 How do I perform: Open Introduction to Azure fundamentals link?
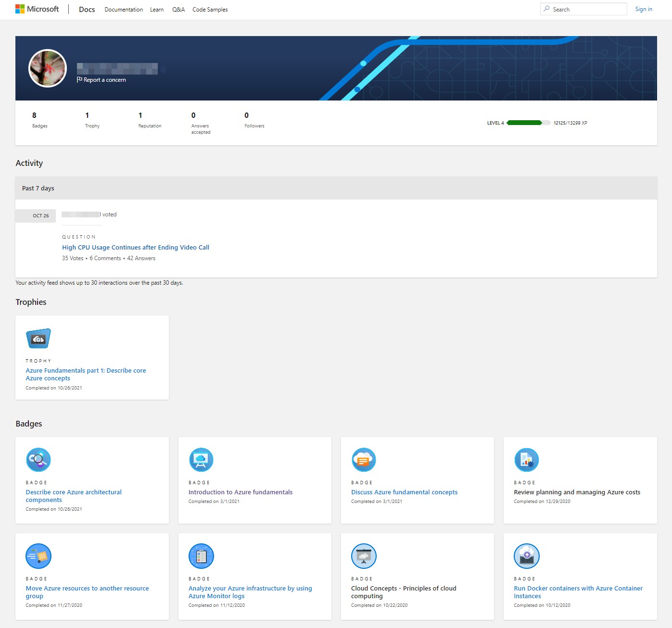pyautogui.click(x=241, y=492)
